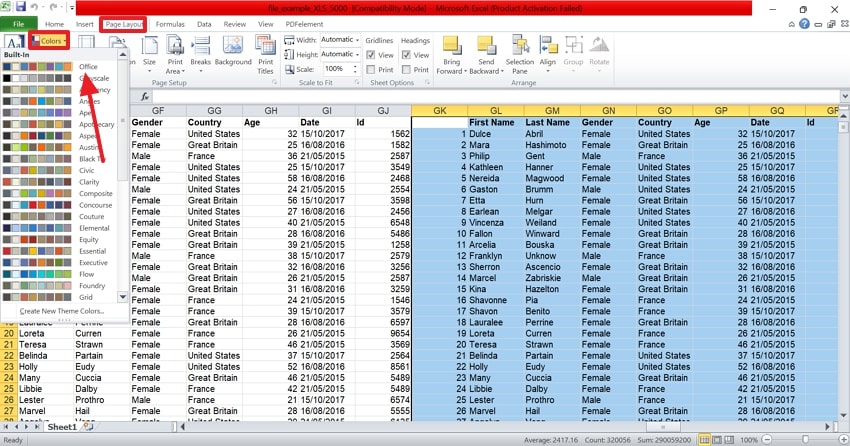This screenshot has width=850, height=446.
Task: Switch to Page Layout view in the status bar
Action: (717, 439)
